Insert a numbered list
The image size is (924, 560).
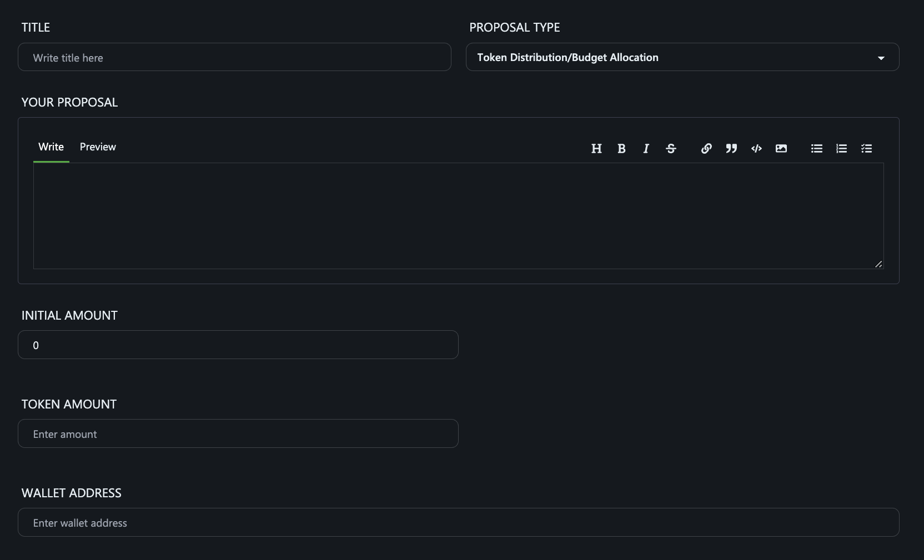click(842, 148)
